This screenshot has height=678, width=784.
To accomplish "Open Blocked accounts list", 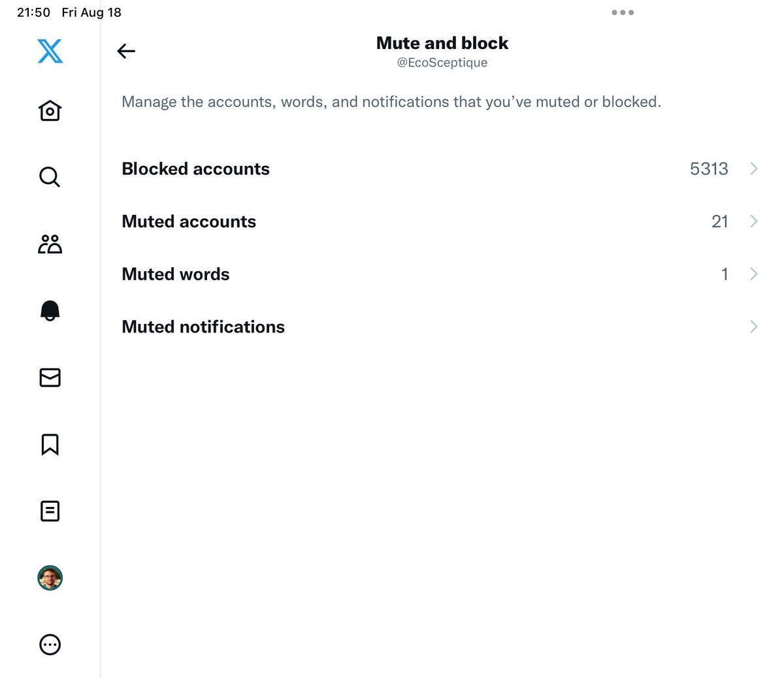I will [x=195, y=169].
